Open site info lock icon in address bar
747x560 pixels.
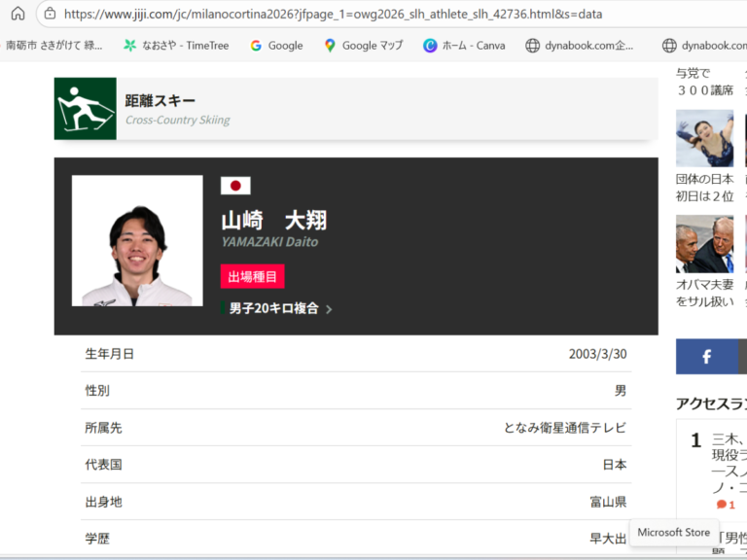pyautogui.click(x=50, y=14)
